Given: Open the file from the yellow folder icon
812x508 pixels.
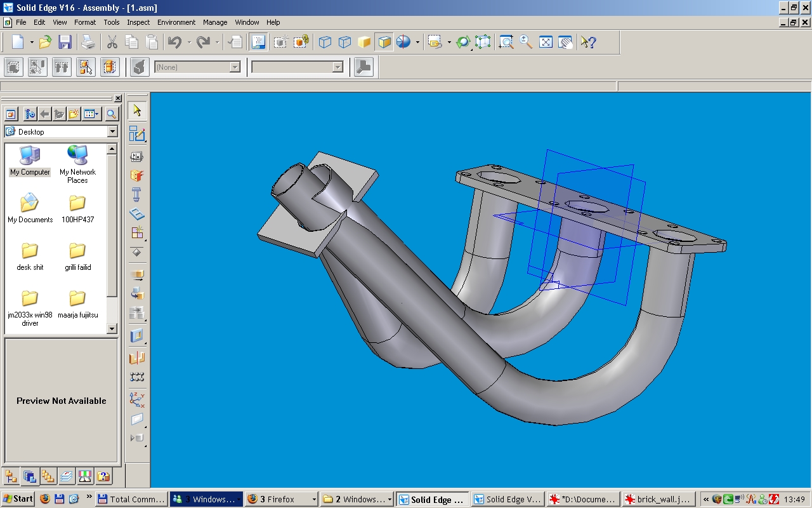Looking at the screenshot, I should pyautogui.click(x=45, y=43).
